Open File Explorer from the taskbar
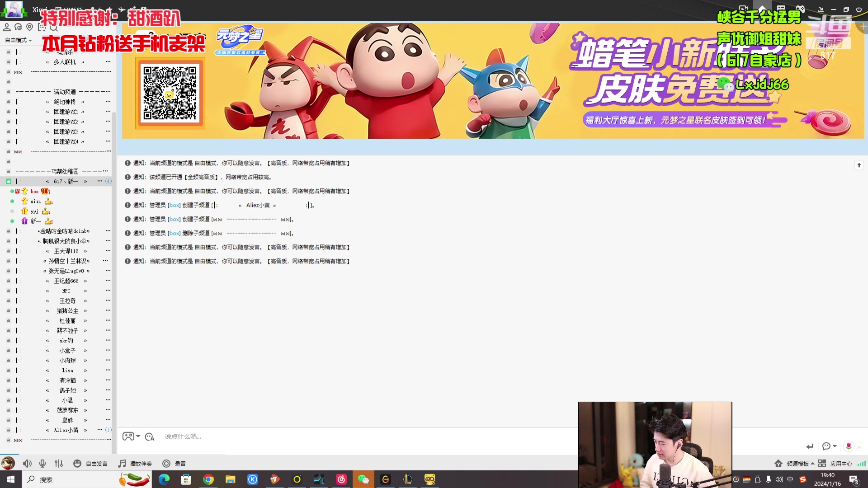868x488 pixels. tap(231, 479)
